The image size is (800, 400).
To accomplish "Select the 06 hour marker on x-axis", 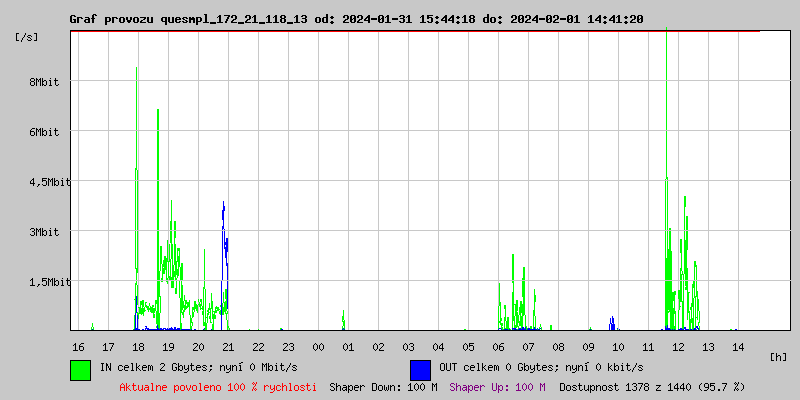I will pyautogui.click(x=498, y=347).
